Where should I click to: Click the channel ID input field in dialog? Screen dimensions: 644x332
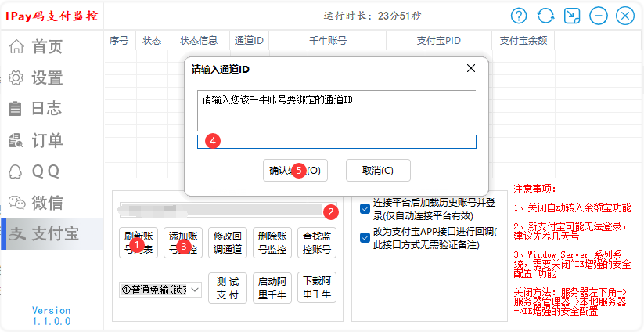[336, 142]
